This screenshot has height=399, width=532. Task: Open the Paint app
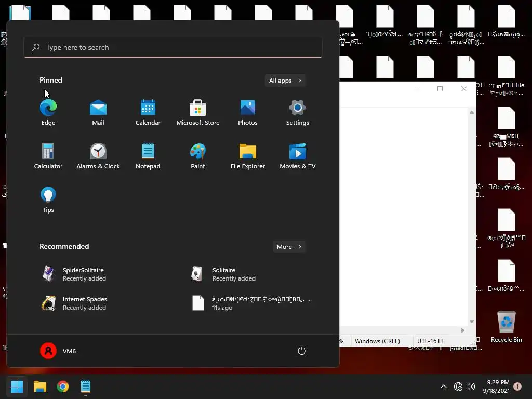coord(198,156)
